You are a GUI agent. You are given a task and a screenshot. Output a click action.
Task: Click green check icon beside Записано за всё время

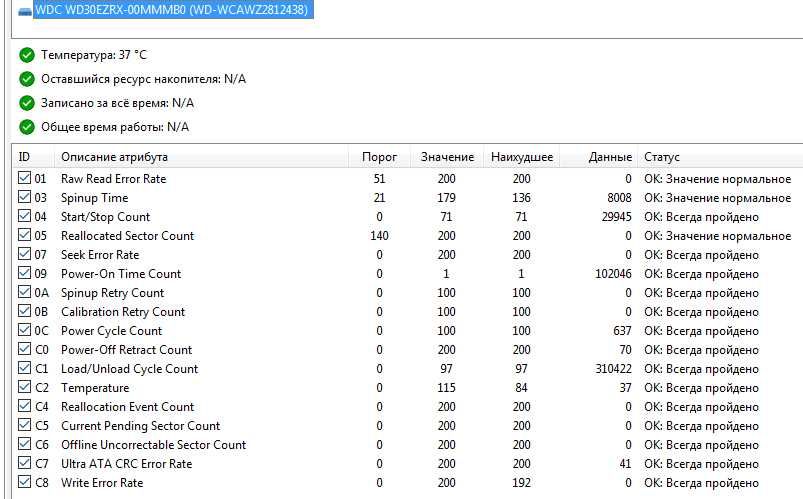(27, 103)
